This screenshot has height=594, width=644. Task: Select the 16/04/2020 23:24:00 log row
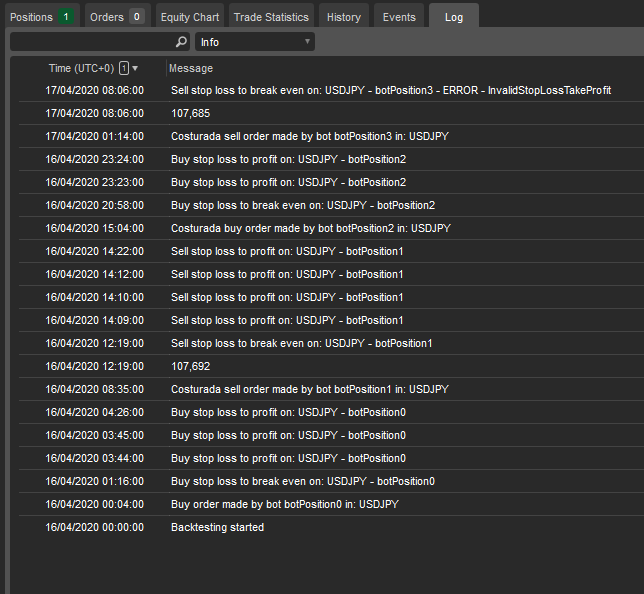[x=331, y=159]
